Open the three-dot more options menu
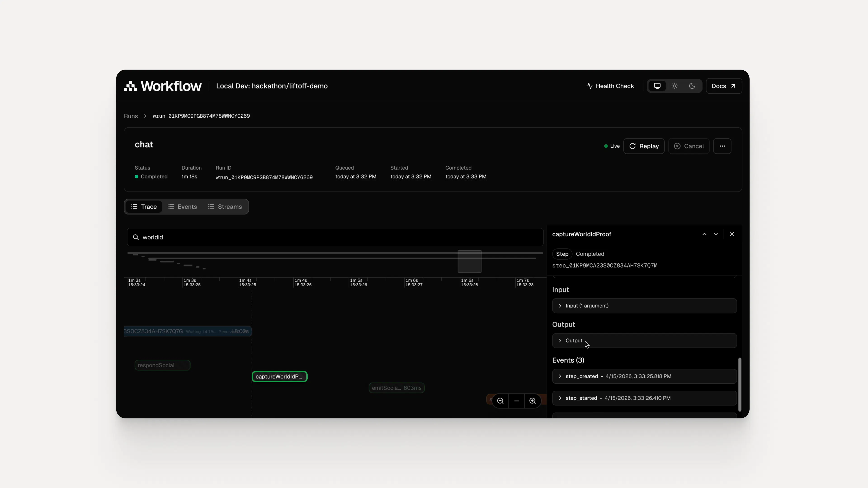 coord(722,146)
